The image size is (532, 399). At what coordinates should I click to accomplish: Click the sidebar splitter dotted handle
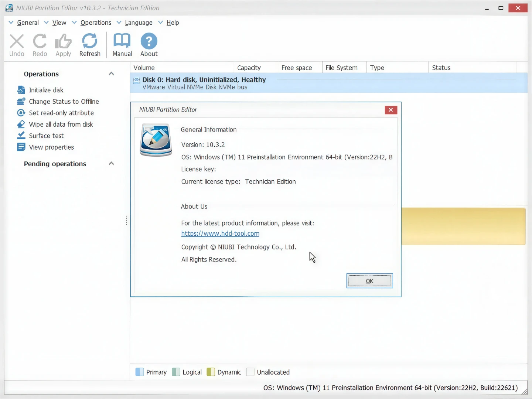127,221
